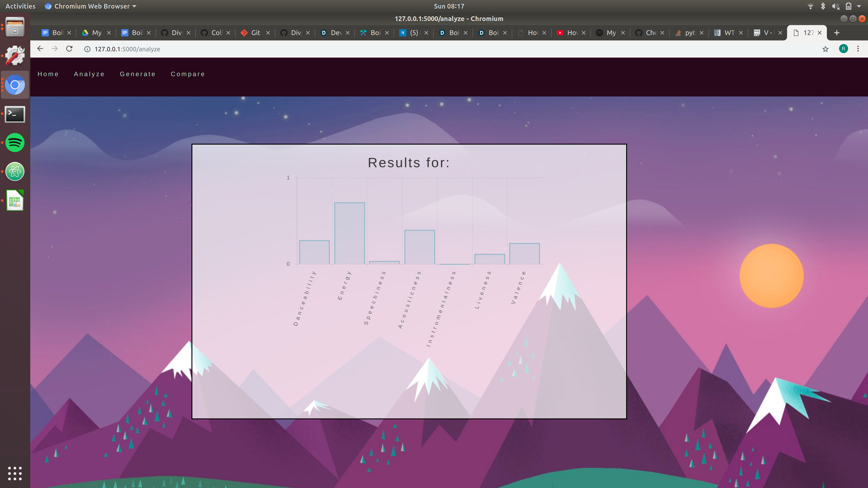This screenshot has height=488, width=868.
Task: Click the browser reload icon
Action: point(69,49)
